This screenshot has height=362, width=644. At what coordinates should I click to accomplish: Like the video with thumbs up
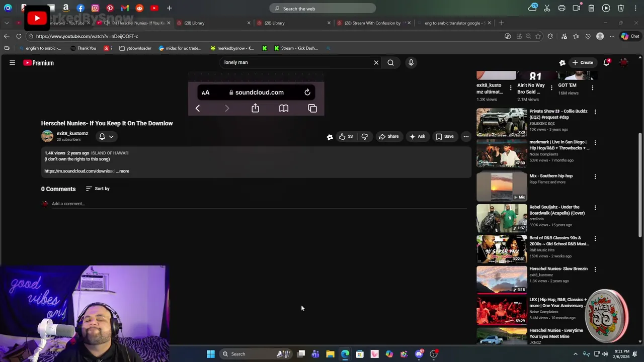click(346, 136)
